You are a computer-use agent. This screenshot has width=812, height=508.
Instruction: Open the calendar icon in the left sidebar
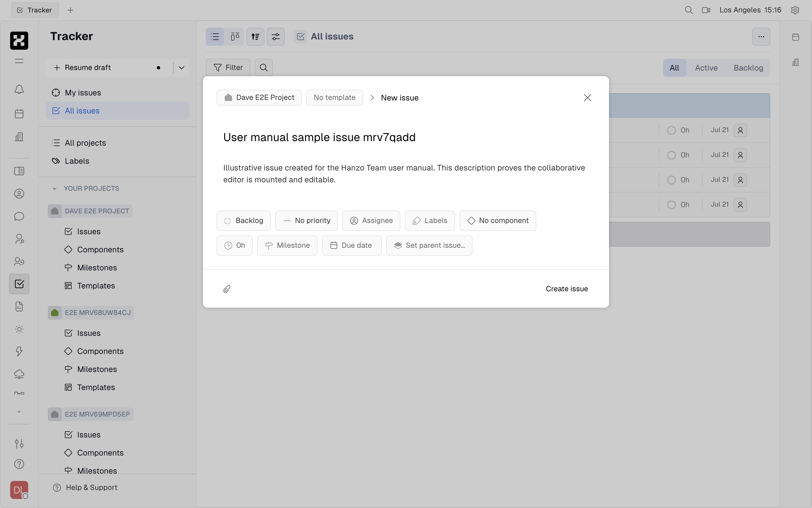coord(19,113)
